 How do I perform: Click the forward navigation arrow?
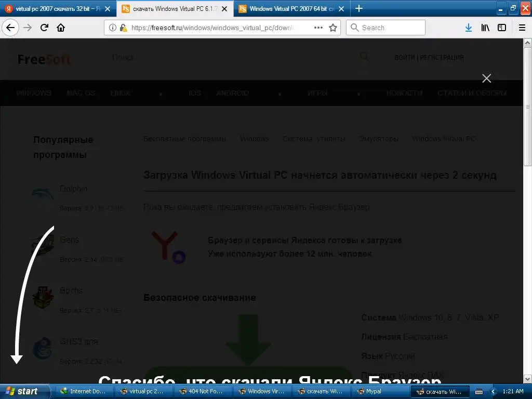pos(28,28)
